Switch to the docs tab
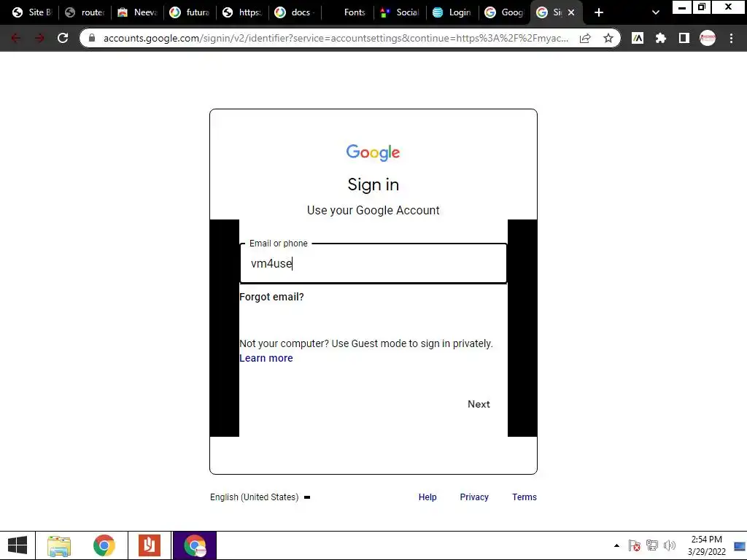The width and height of the screenshot is (747, 560). click(295, 12)
